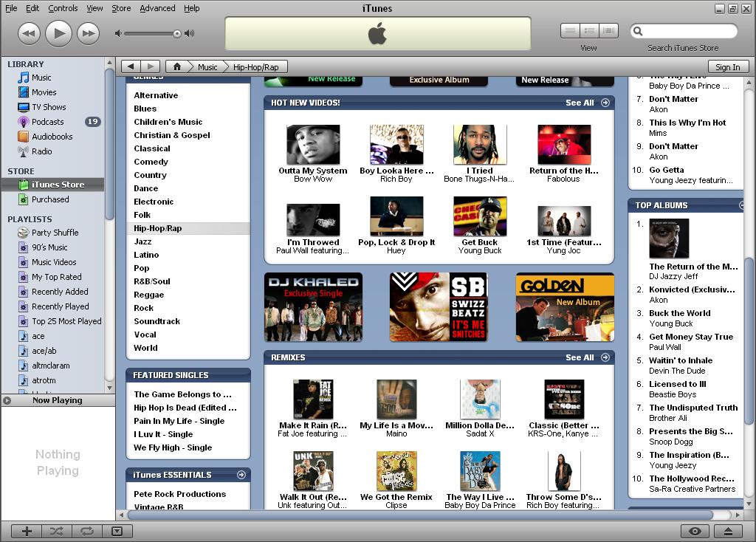
Task: Open the iTunes Store source
Action: 52,184
